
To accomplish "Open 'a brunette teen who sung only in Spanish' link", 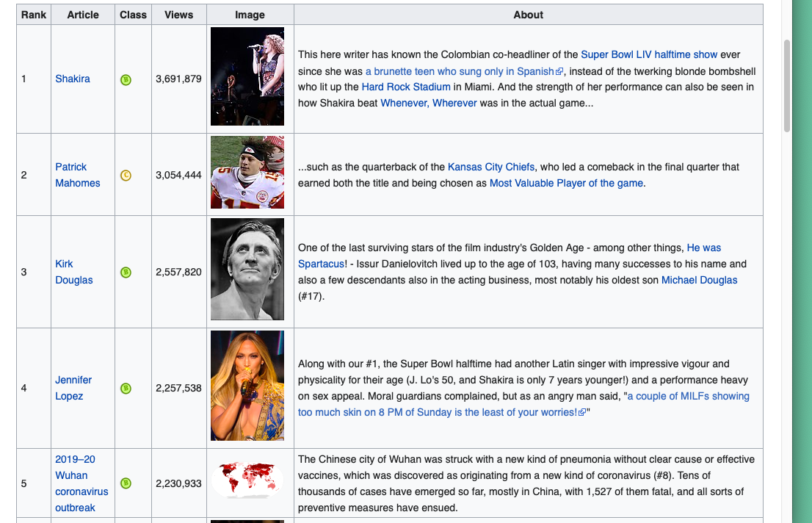I will click(464, 71).
